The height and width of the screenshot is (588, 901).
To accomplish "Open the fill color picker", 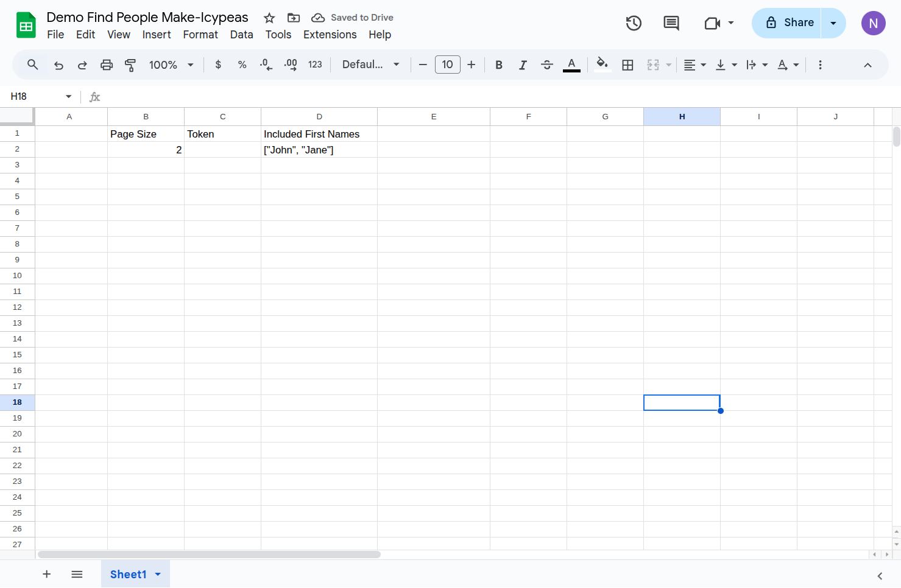I will click(x=602, y=65).
